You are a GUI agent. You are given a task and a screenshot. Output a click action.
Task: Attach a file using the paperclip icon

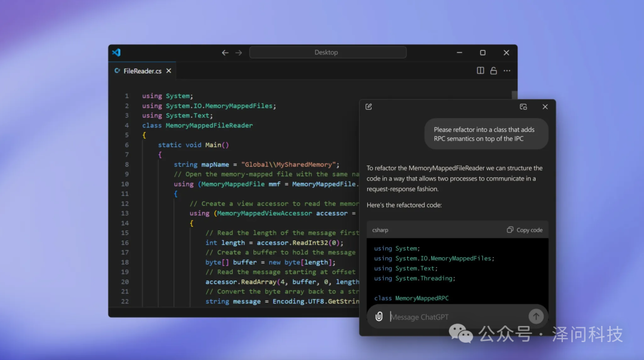coord(379,316)
